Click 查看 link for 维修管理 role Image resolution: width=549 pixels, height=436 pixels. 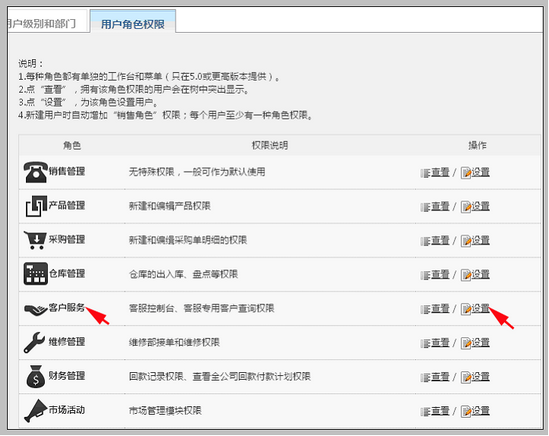[440, 342]
